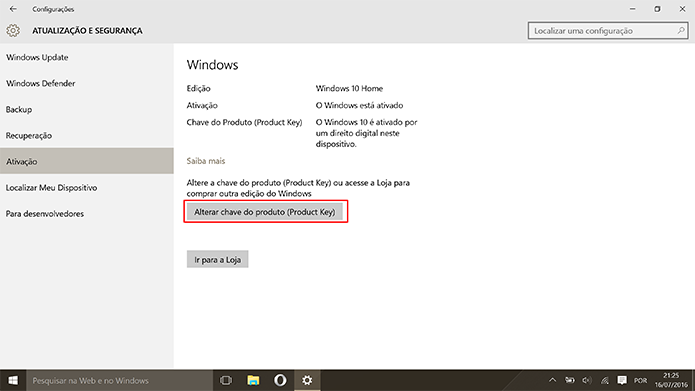Open Task View on the taskbar
Viewport: 695px width, 391px height.
click(x=226, y=380)
